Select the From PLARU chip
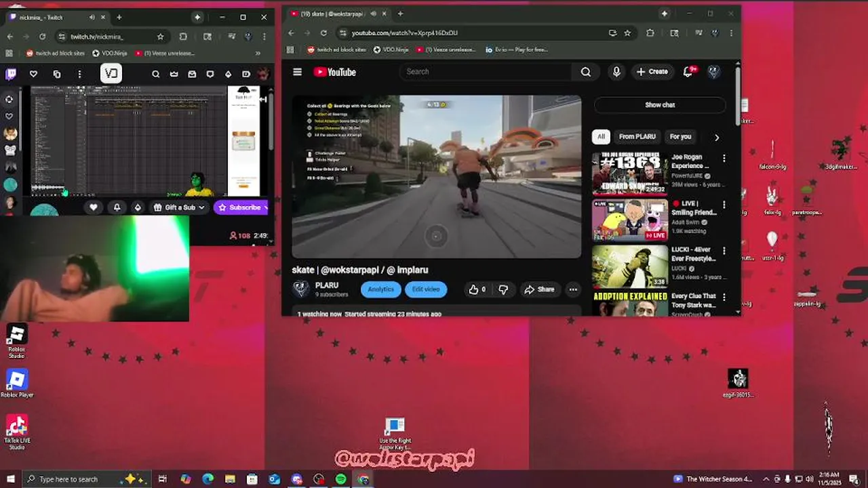The image size is (868, 488). pos(637,137)
